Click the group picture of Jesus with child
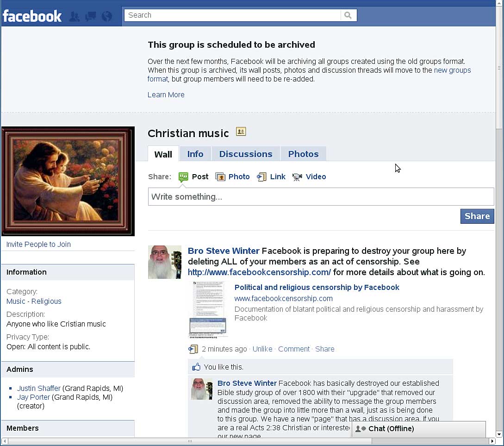504x446 pixels. 68,182
